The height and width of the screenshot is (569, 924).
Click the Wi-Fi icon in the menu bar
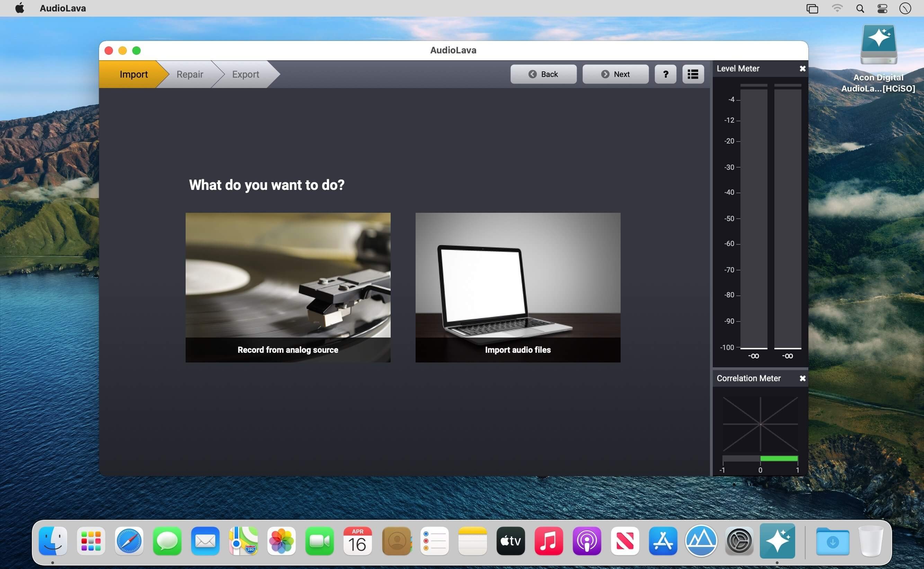click(x=837, y=8)
